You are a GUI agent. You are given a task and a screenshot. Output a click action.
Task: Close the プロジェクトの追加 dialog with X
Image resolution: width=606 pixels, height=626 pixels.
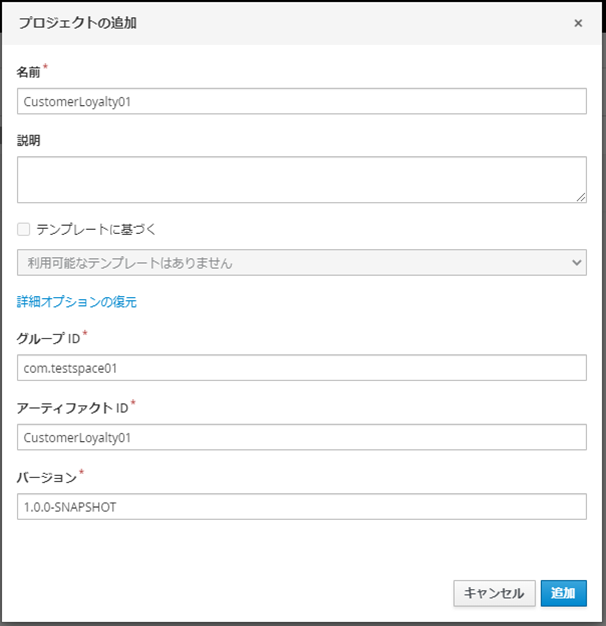(578, 23)
